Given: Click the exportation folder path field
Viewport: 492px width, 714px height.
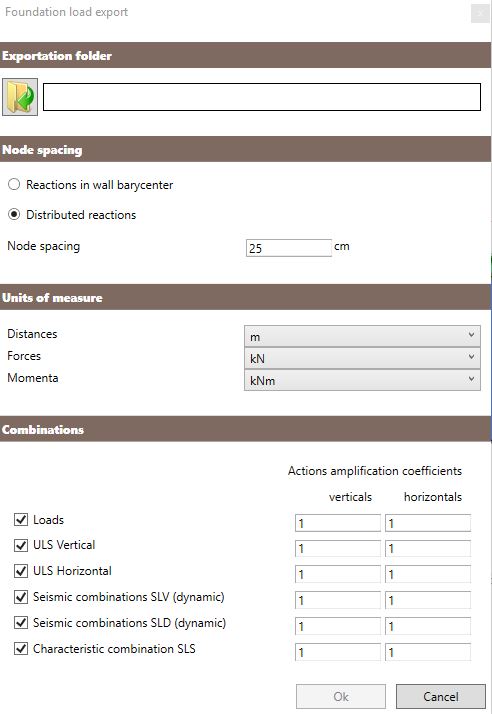Looking at the screenshot, I should coord(262,97).
